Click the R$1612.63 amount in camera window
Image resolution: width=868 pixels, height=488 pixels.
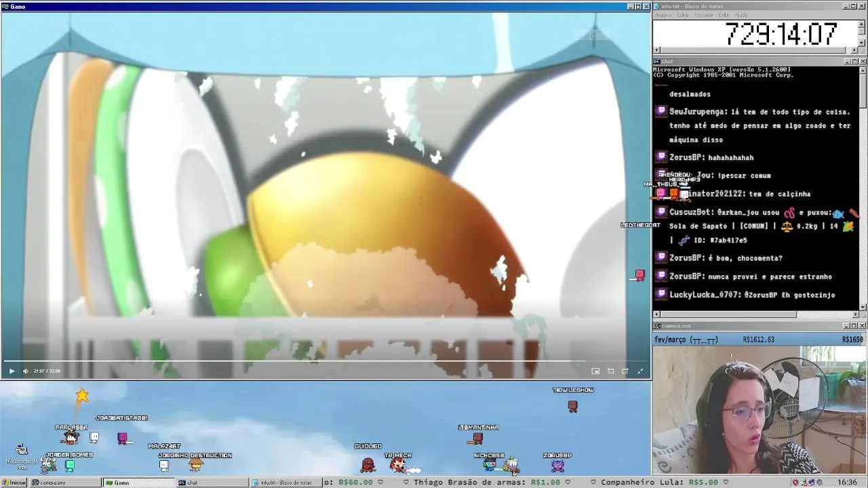758,340
